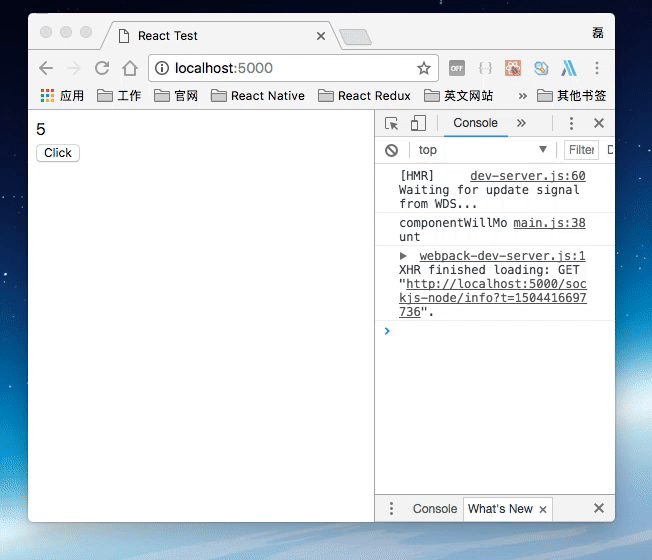652x560 pixels.
Task: Clear the console with the ban icon
Action: click(391, 150)
